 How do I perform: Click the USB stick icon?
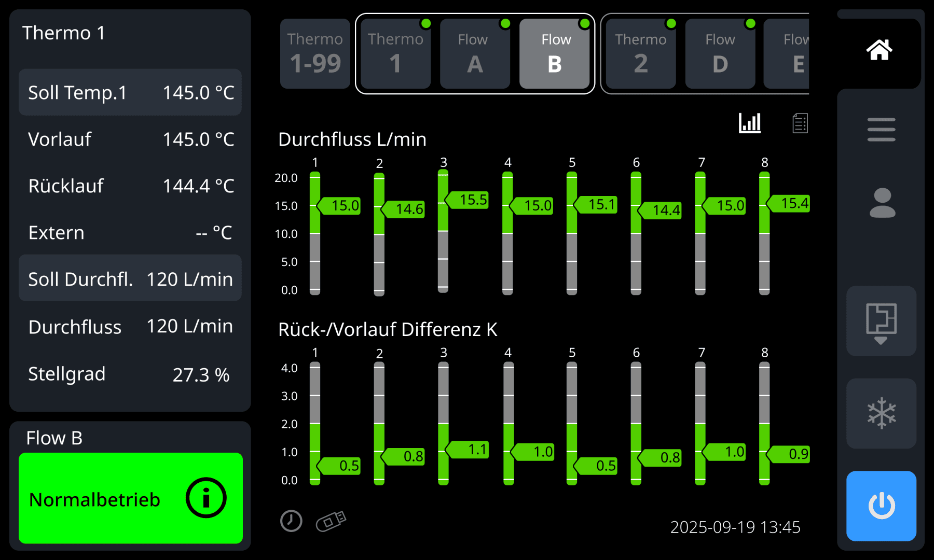pyautogui.click(x=331, y=521)
